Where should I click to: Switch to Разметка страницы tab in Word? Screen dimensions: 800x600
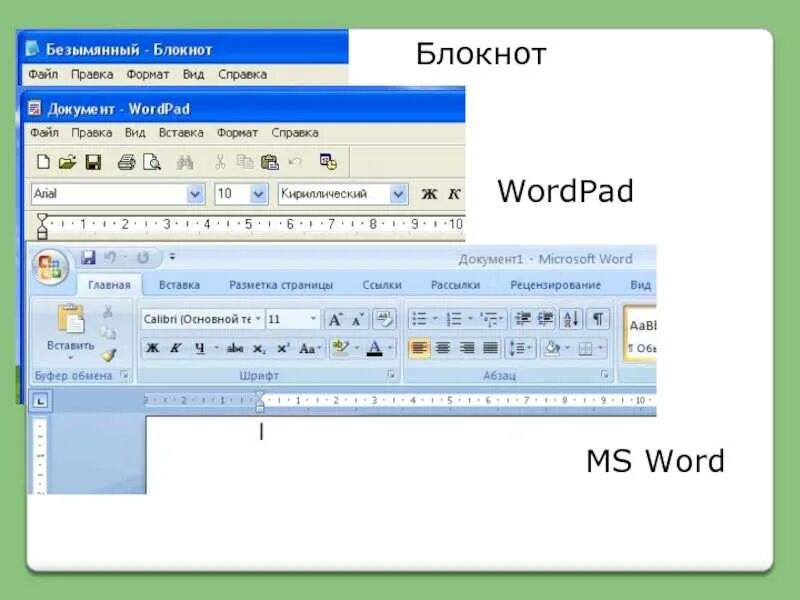tap(281, 285)
